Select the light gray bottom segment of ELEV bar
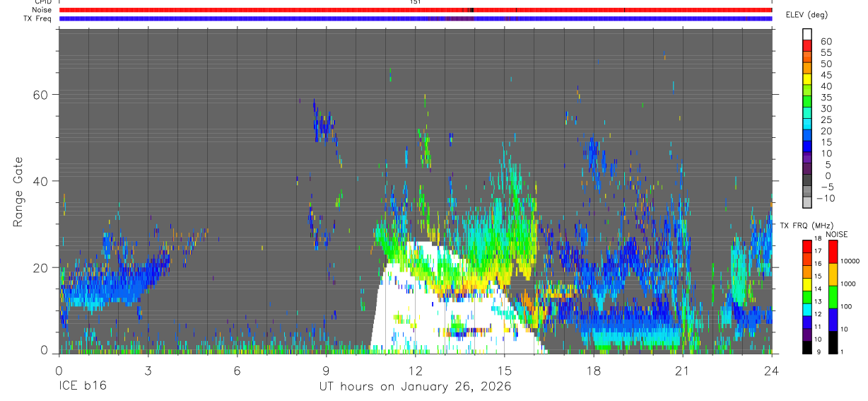The image size is (868, 401). 807,202
